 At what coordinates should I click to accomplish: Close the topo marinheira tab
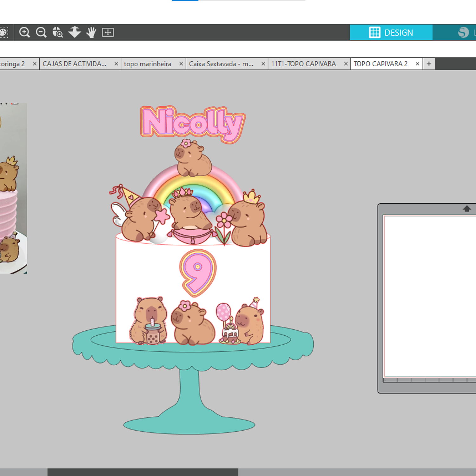pyautogui.click(x=181, y=64)
